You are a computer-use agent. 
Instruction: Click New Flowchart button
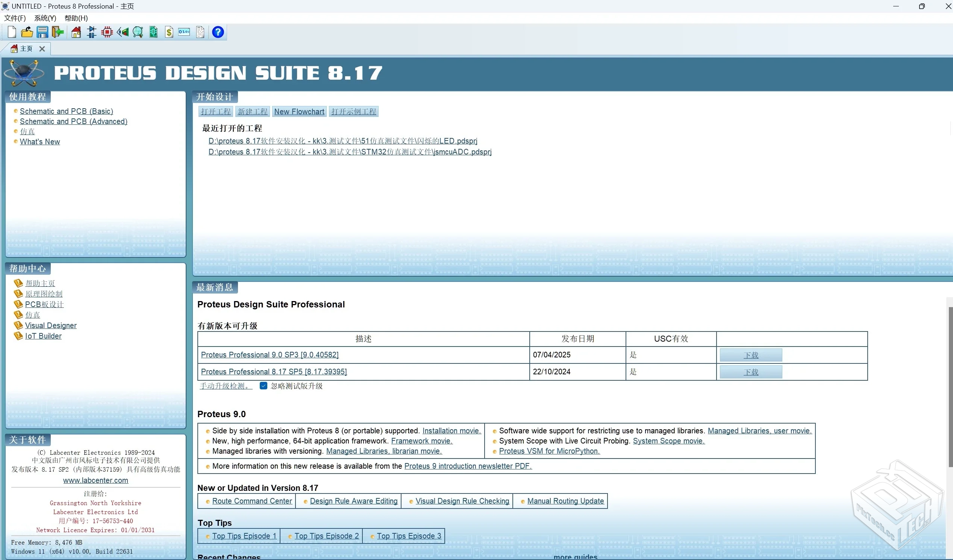(299, 112)
